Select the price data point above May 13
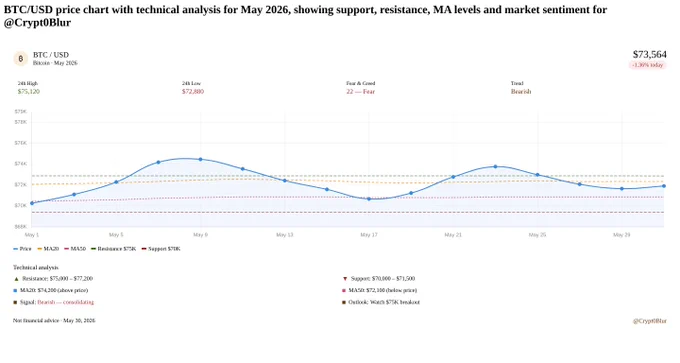The height and width of the screenshot is (363, 680). point(285,180)
